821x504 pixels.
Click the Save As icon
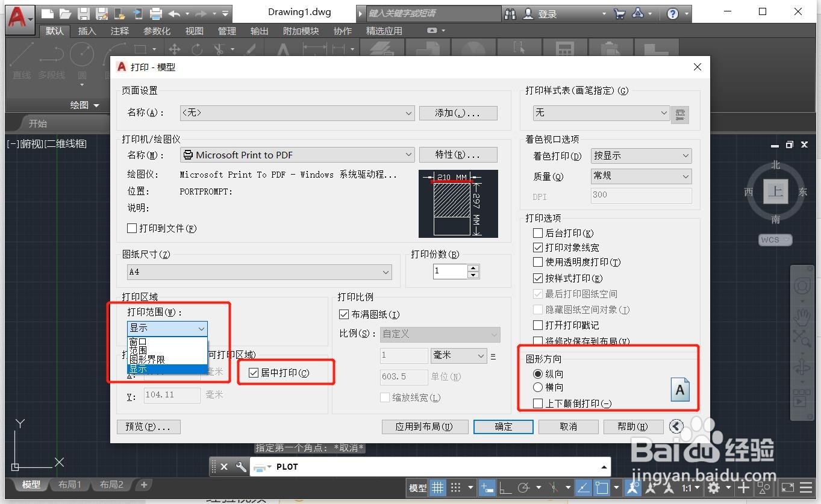coord(102,13)
